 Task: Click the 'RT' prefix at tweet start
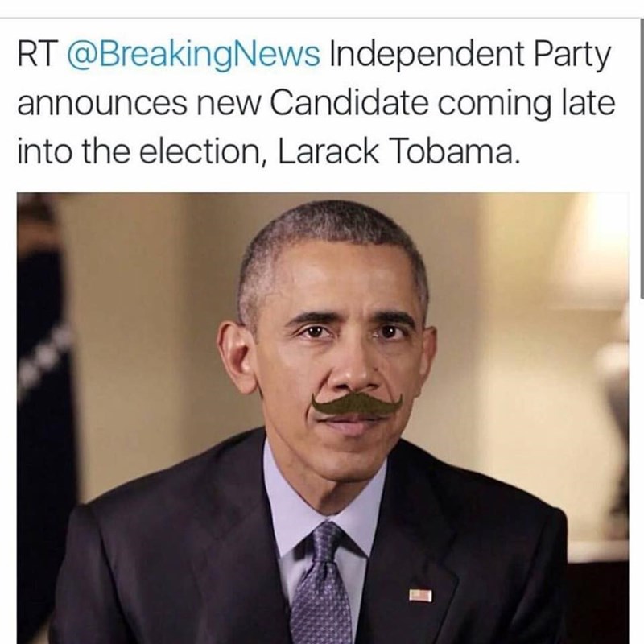coord(37,54)
